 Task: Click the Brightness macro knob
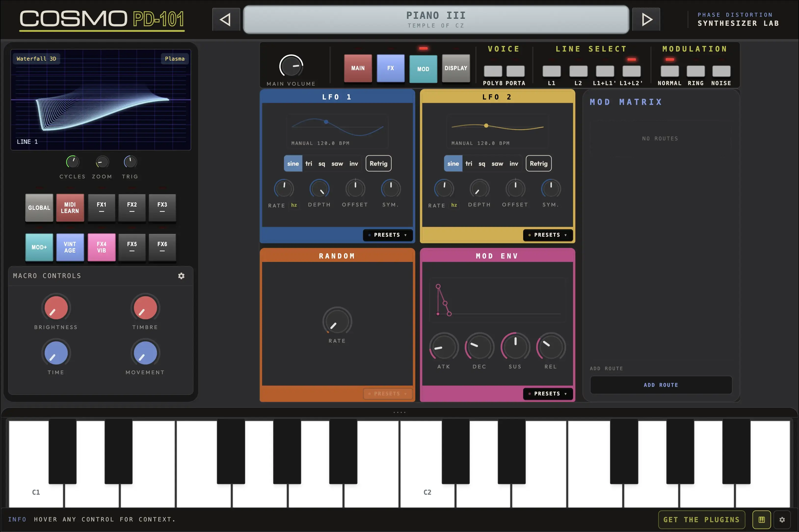tap(56, 308)
